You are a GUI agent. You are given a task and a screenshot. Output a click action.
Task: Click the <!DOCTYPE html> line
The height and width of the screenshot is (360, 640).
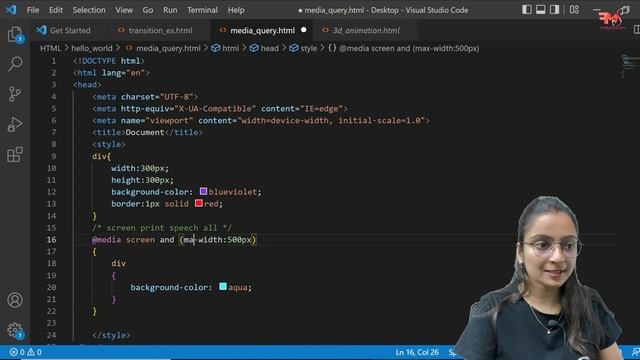coord(109,61)
